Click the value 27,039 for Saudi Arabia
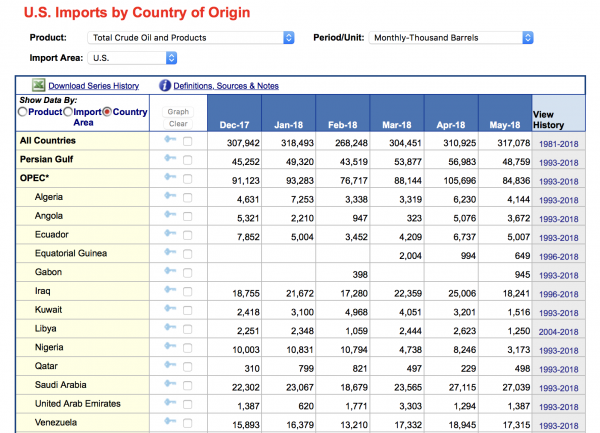 516,387
